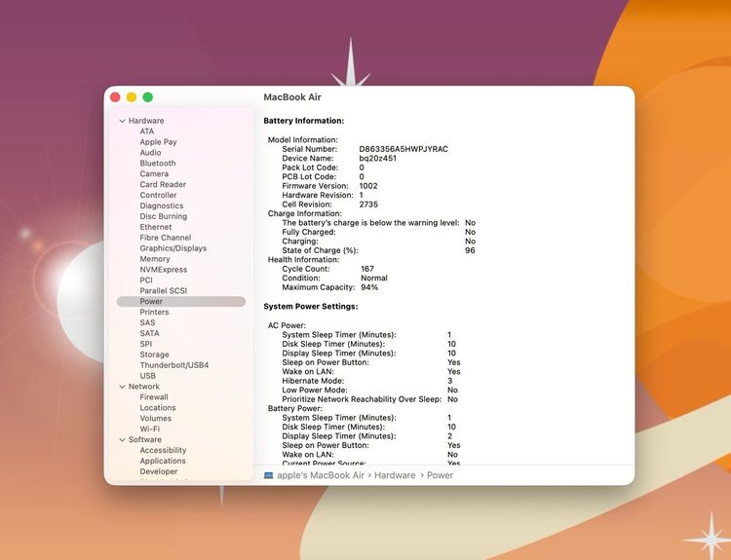
Task: Collapse the Network section disclosure triangle
Action: [x=122, y=387]
